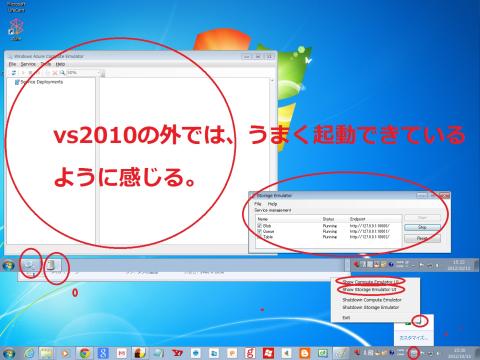This screenshot has width=480, height=360.
Task: Open the File menu in Compute Emulator
Action: 12,64
